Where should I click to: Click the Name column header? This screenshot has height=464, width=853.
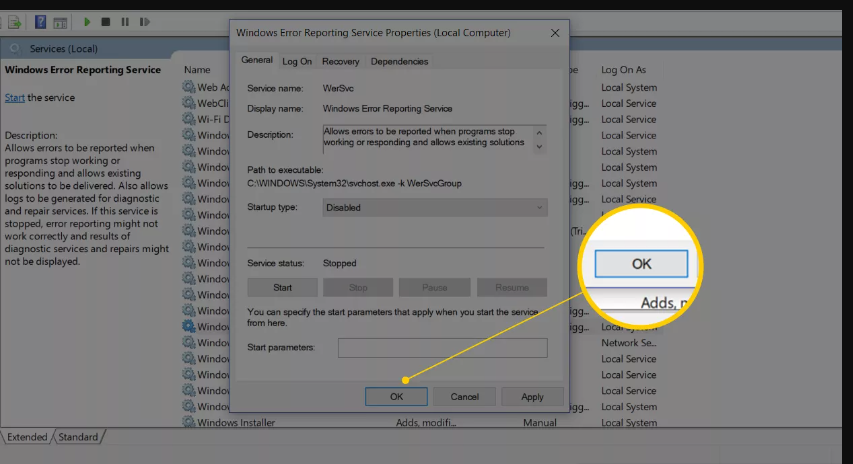(x=197, y=70)
